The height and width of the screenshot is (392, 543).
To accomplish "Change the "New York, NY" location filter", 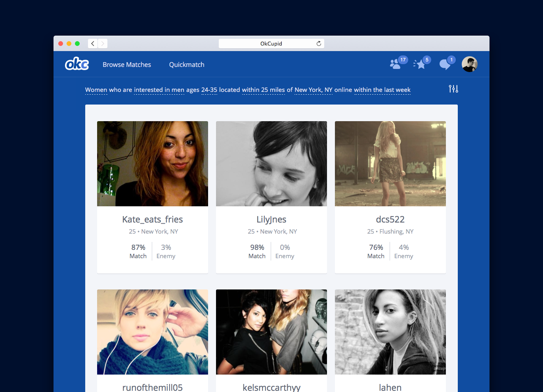I will [314, 90].
